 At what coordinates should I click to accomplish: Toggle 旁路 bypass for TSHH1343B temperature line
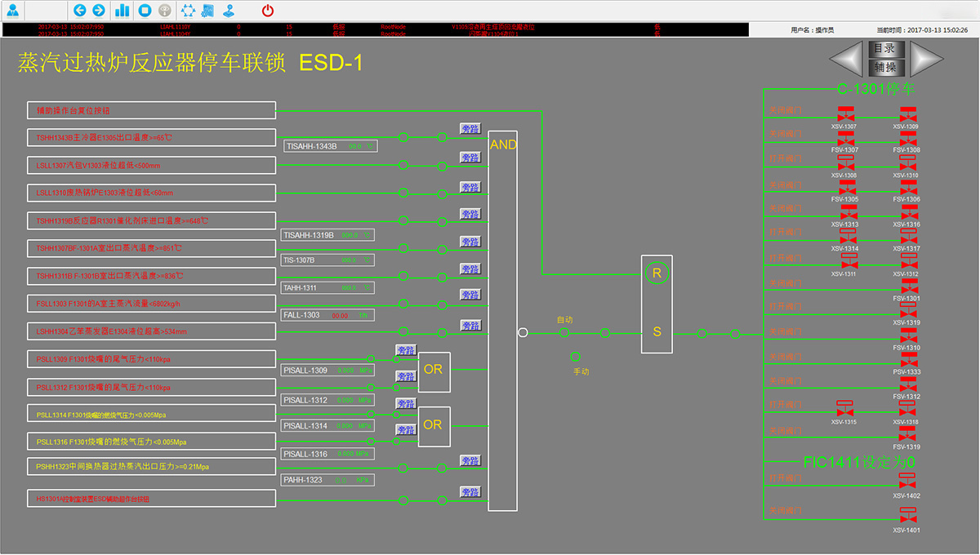click(x=470, y=129)
